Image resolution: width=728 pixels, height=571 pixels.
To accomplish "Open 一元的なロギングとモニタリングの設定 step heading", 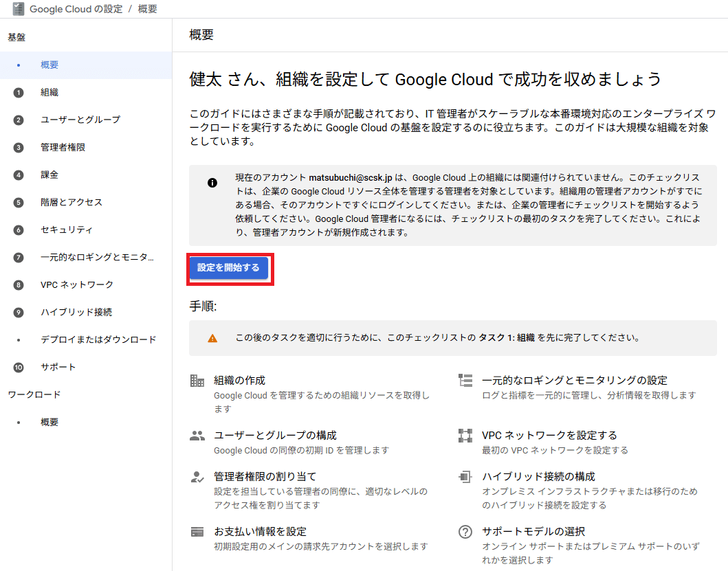I will tap(575, 381).
